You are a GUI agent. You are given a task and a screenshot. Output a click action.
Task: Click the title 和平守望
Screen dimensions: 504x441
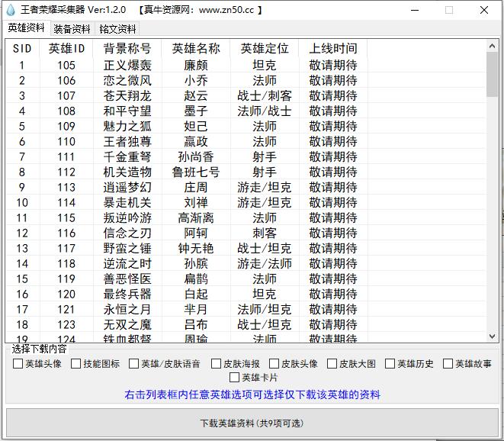click(x=127, y=111)
